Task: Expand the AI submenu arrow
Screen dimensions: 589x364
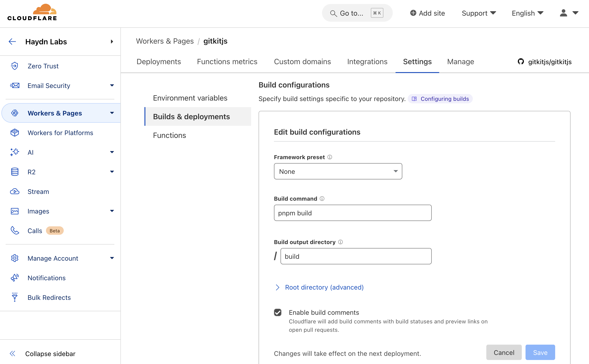Action: point(112,152)
